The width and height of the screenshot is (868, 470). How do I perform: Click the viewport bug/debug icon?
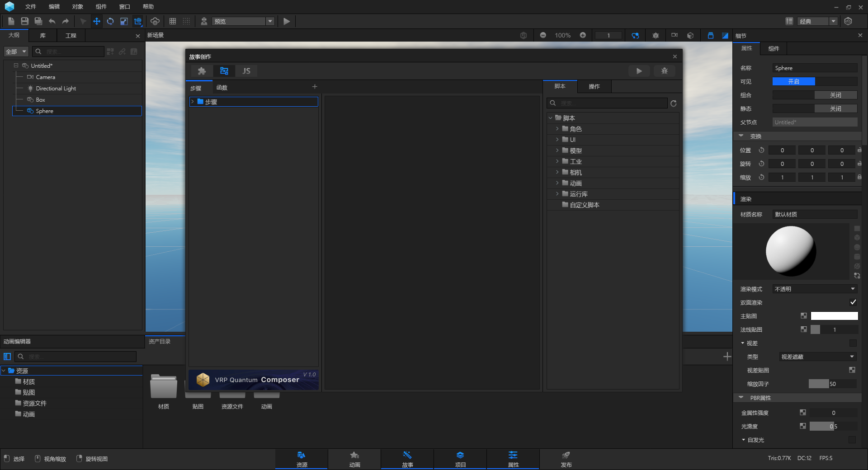pos(656,35)
